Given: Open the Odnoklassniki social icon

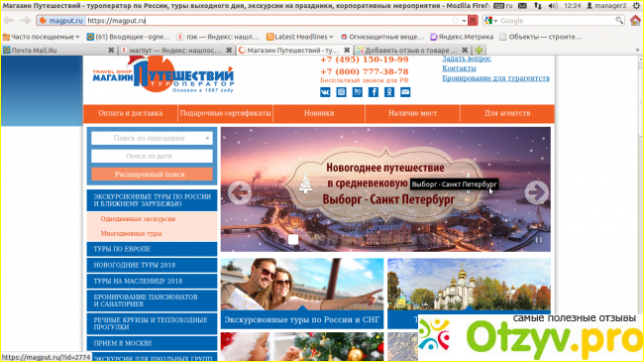Looking at the screenshot, I should pos(389,92).
